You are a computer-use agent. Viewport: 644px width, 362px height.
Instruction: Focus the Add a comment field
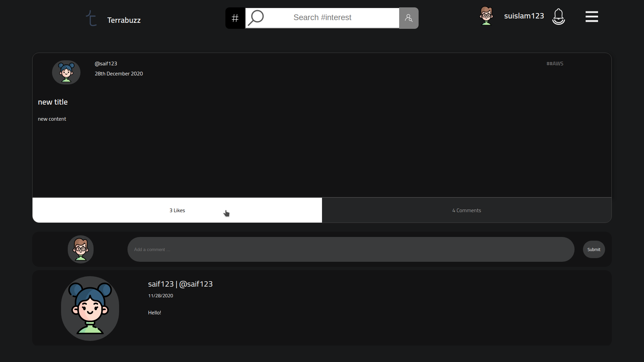point(351,249)
